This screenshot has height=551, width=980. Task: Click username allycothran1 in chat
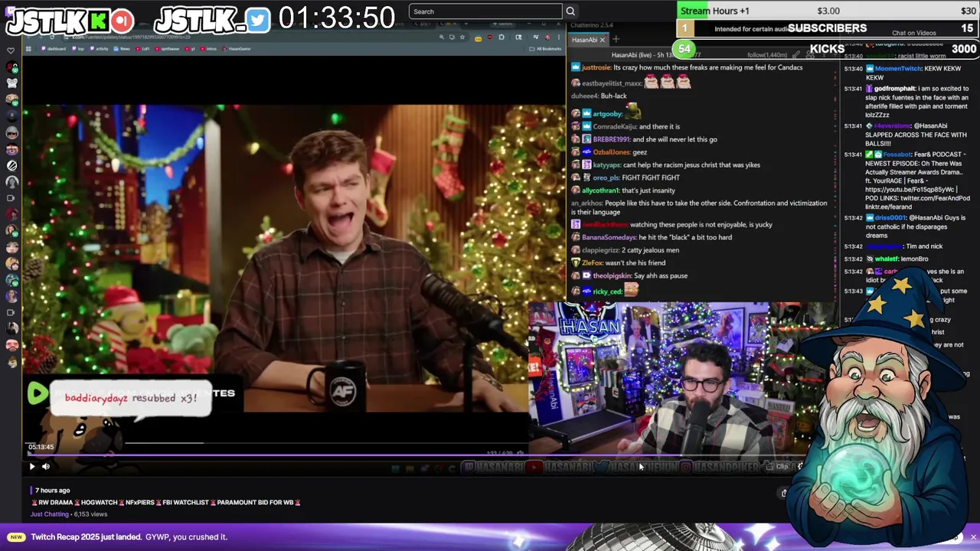[x=600, y=191]
